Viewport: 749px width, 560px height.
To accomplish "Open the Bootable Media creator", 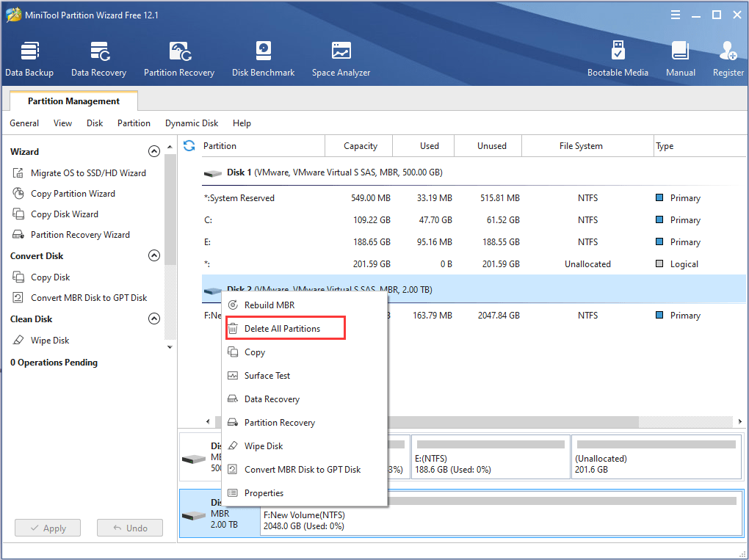I will tap(618, 58).
